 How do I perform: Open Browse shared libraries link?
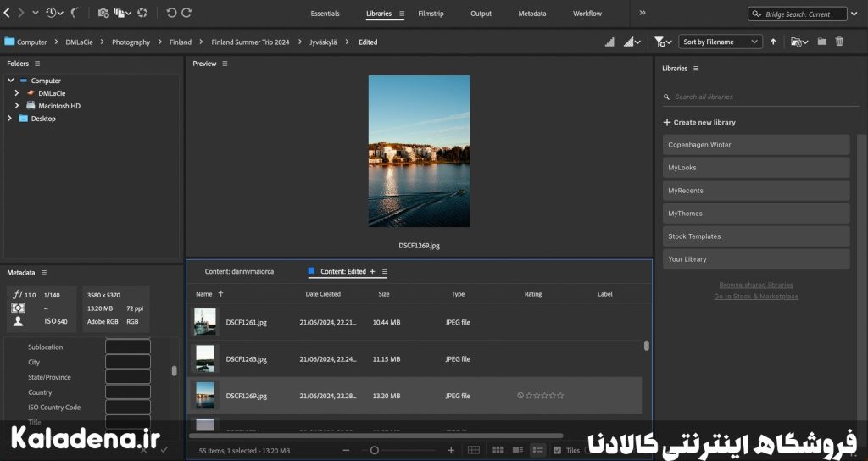click(756, 285)
